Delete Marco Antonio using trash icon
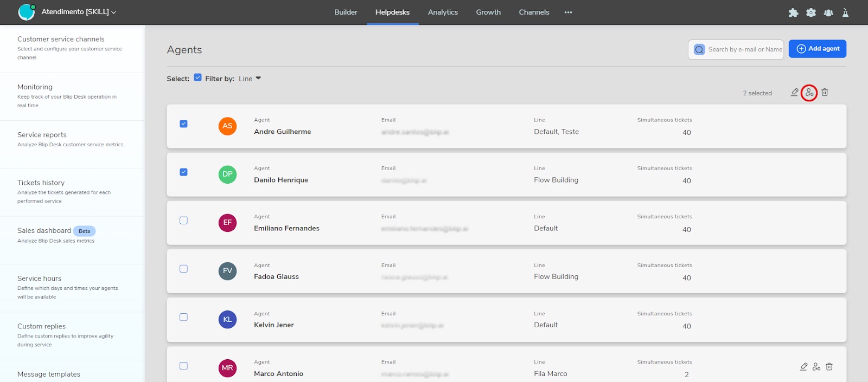Viewport: 868px width, 382px height. click(829, 367)
